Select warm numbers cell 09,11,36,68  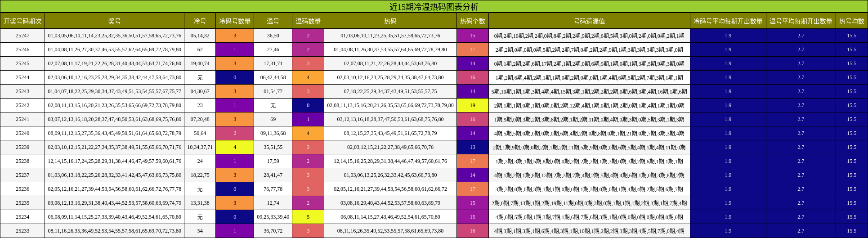273,133
